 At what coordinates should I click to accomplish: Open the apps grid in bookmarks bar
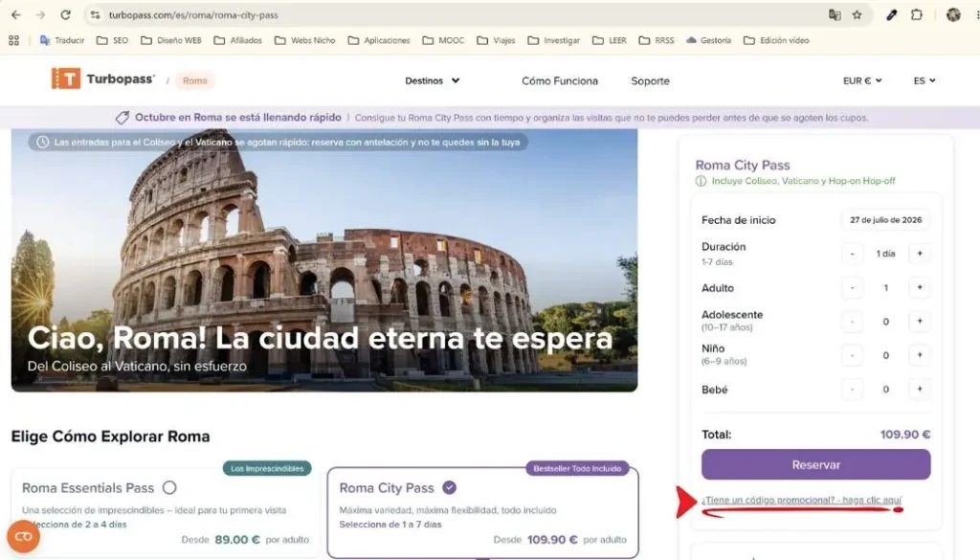(x=13, y=40)
